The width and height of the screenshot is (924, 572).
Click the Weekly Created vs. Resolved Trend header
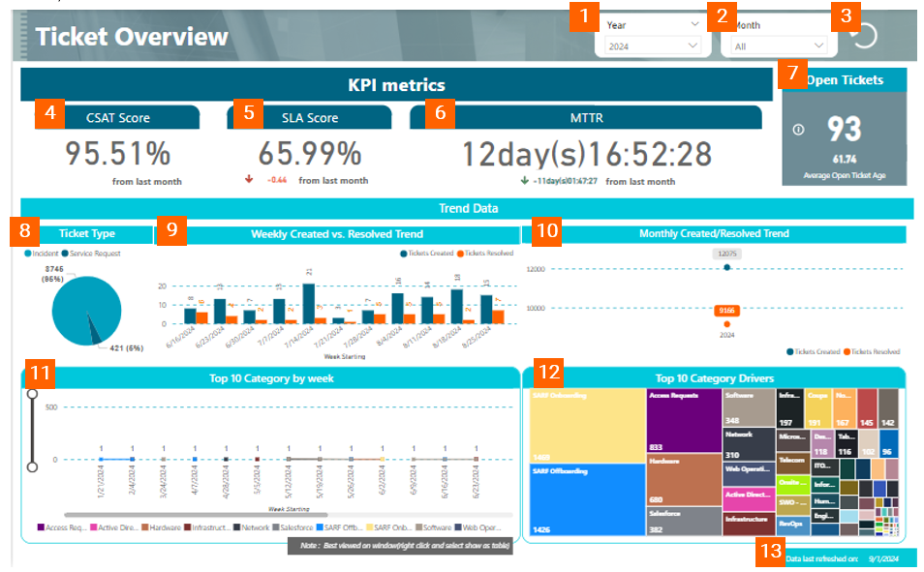[336, 233]
